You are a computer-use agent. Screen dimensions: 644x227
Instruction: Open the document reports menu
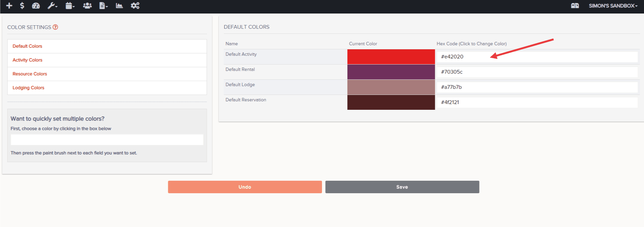(x=104, y=5)
